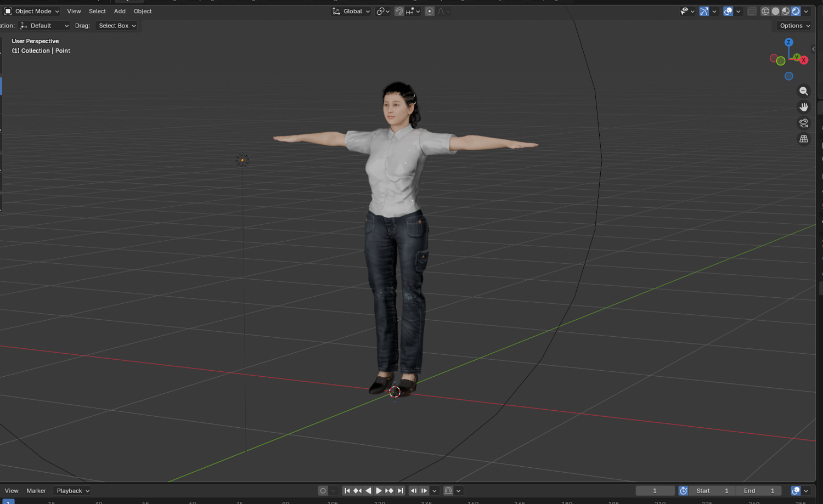Switch perspective/orthographic grid icon
823x504 pixels.
coord(804,139)
